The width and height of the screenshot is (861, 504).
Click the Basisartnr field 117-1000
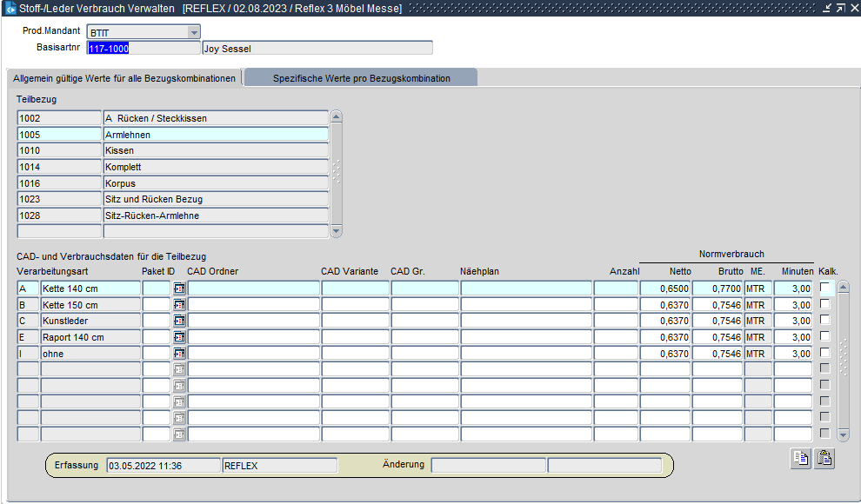coord(143,49)
